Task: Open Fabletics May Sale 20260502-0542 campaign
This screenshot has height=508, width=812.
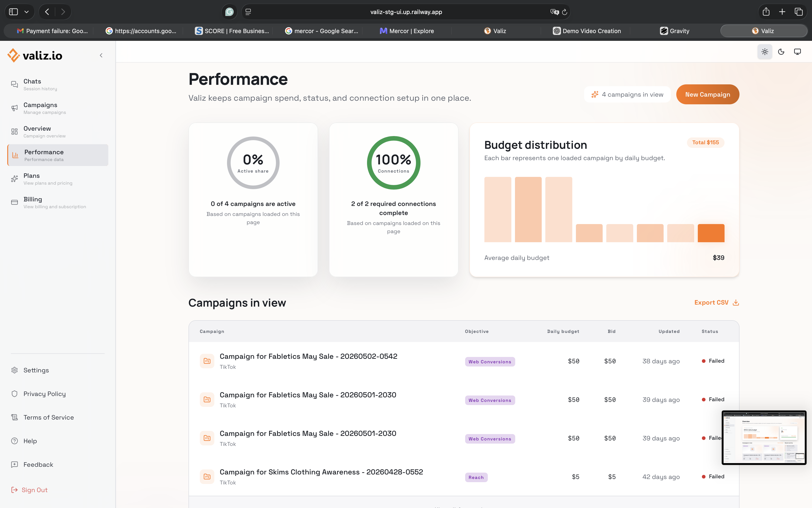Action: 308,356
